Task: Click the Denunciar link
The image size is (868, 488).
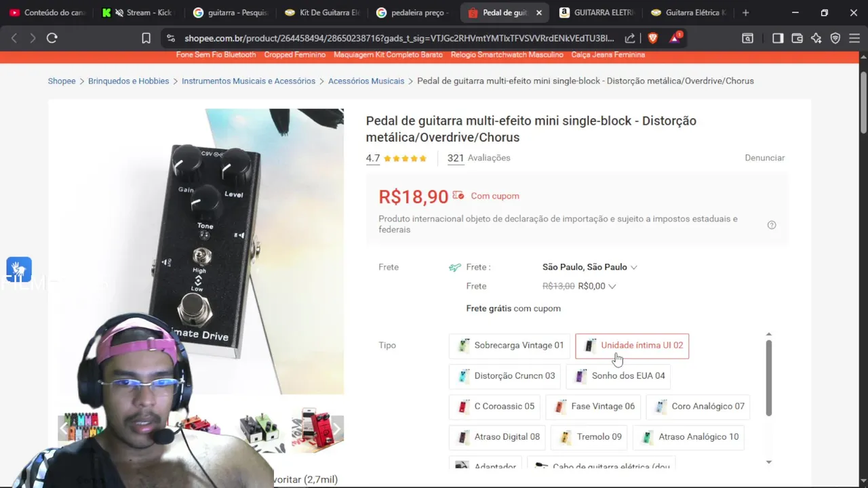Action: 764,158
